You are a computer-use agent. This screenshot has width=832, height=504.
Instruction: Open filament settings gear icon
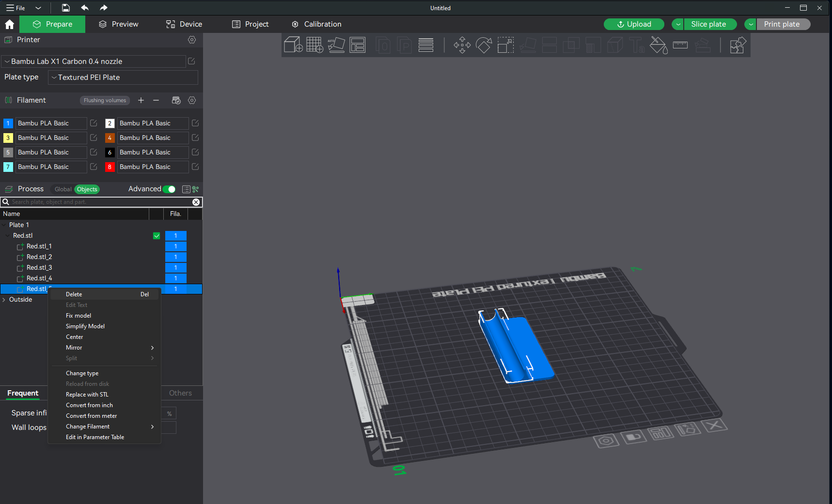point(192,100)
